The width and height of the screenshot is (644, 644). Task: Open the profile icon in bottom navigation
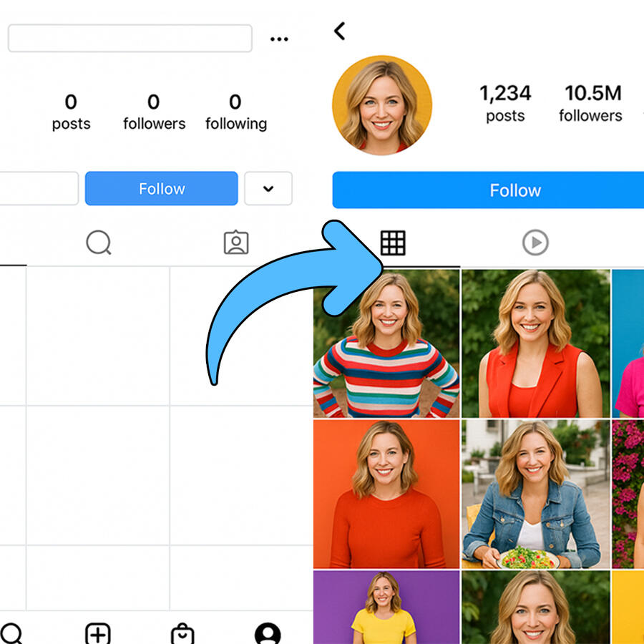(268, 634)
